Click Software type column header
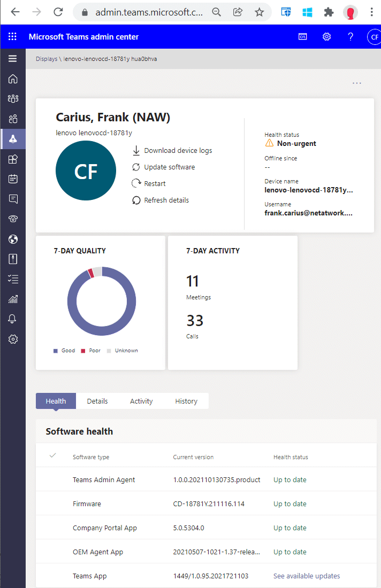The width and height of the screenshot is (381, 588). click(x=91, y=457)
